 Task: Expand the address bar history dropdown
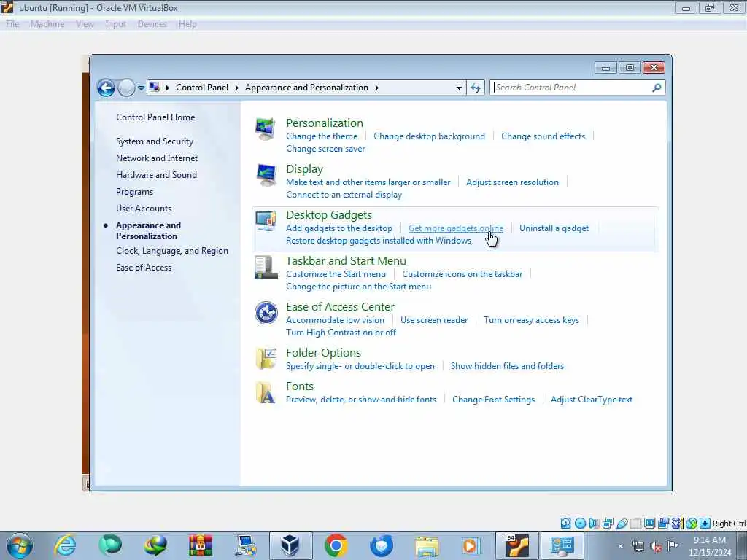[459, 88]
